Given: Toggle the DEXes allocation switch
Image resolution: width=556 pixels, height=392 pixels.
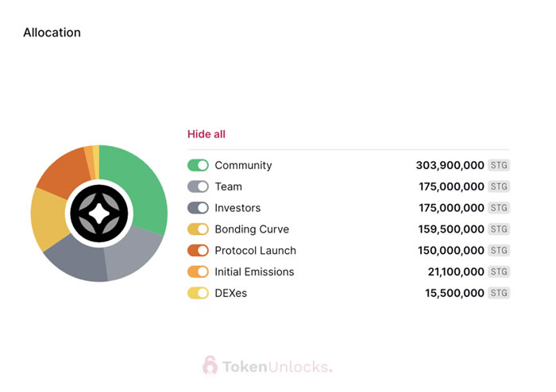Looking at the screenshot, I should 198,294.
